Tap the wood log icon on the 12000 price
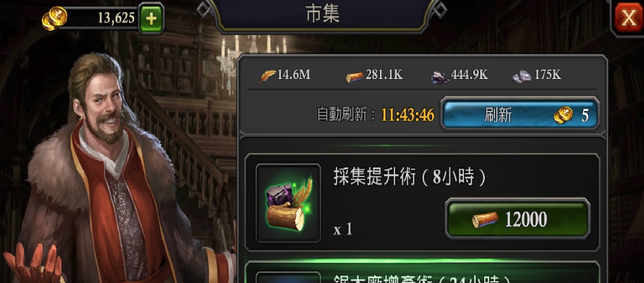The image size is (644, 283). 485,220
